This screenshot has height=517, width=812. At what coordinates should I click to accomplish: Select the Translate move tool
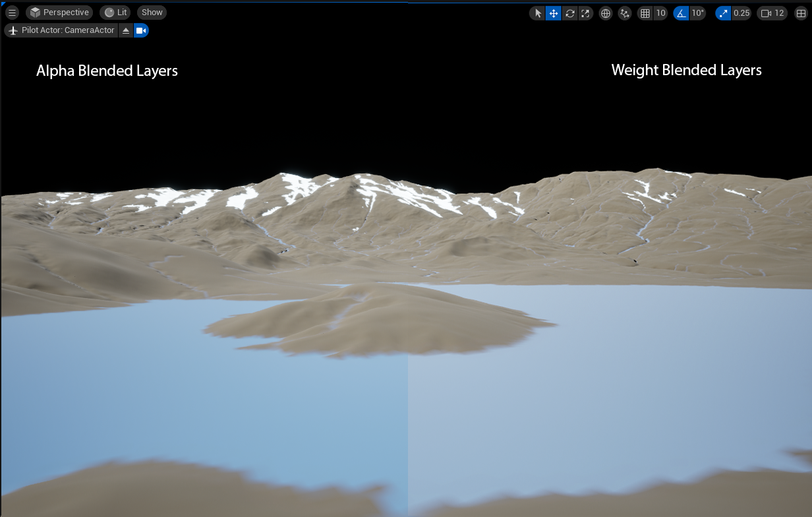click(x=554, y=13)
